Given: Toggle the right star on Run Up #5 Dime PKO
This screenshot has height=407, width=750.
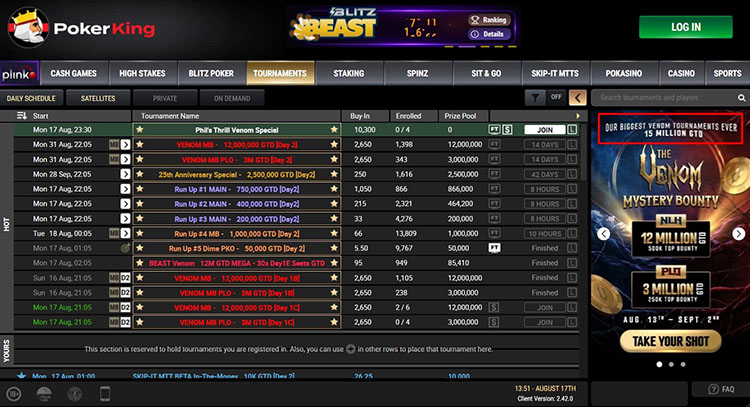Looking at the screenshot, I should [x=334, y=248].
